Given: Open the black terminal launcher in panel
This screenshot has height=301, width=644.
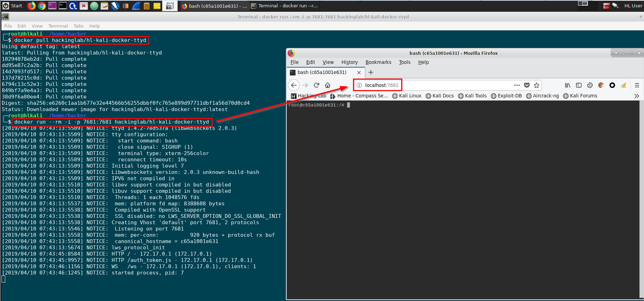Looking at the screenshot, I should [x=63, y=6].
